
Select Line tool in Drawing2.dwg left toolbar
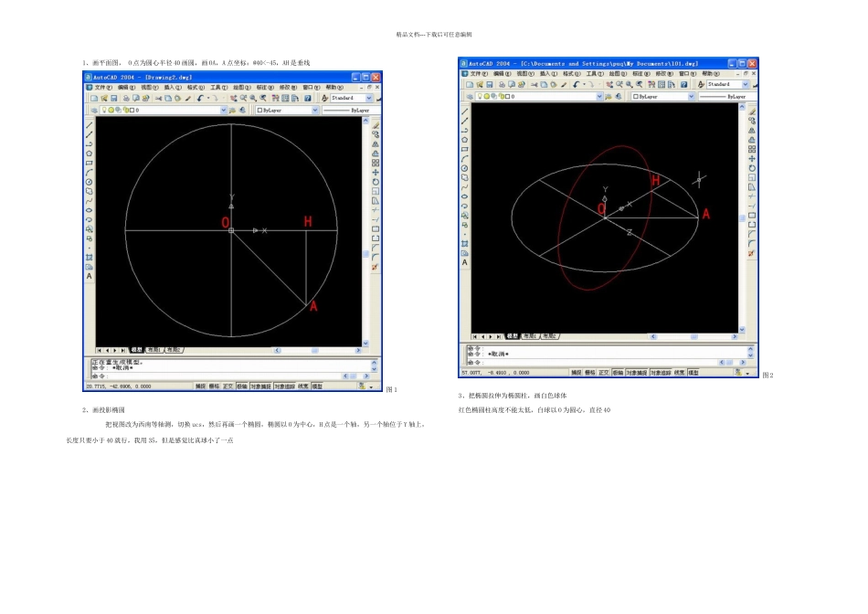pyautogui.click(x=90, y=124)
